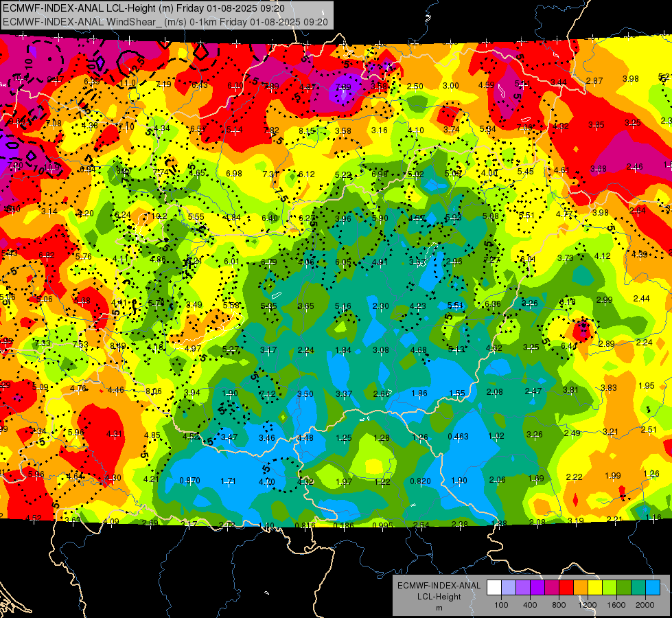672x618 pixels.
Task: Click the wind shear value 2.89
Action: [606, 343]
